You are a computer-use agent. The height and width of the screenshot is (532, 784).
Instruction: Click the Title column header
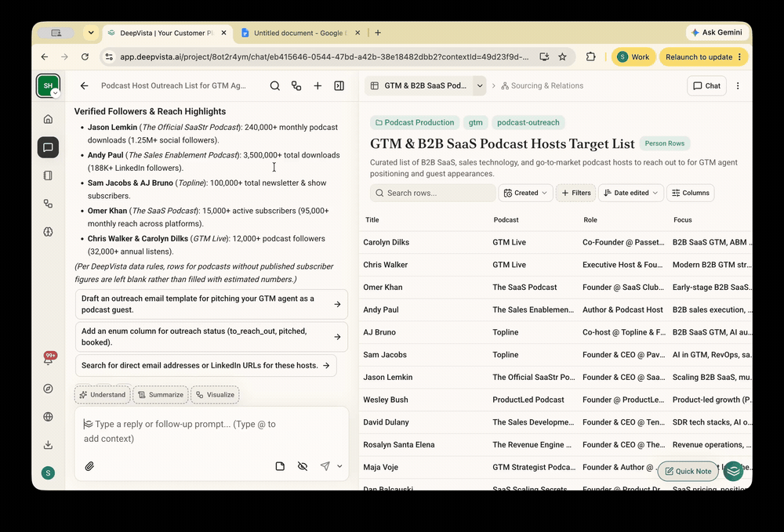372,220
